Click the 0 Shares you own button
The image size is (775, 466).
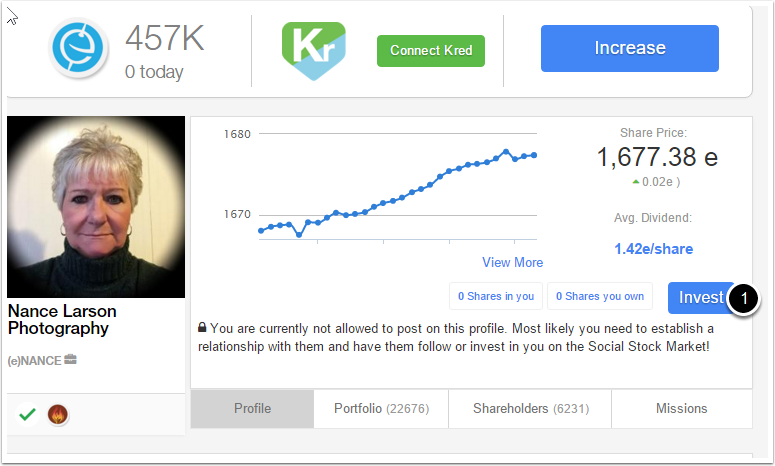coord(599,296)
